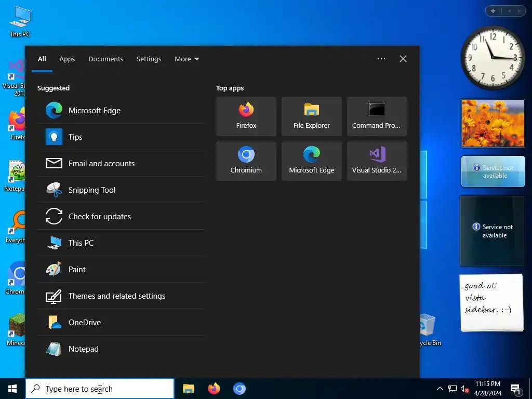This screenshot has width=532, height=399.
Task: Click the large dark Service not available gadget
Action: [x=492, y=231]
